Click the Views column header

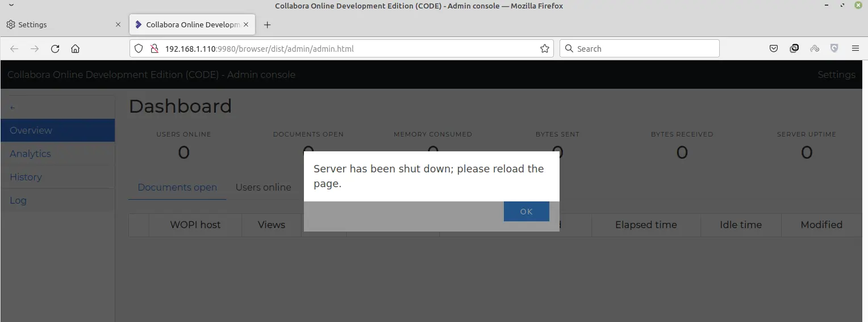pyautogui.click(x=272, y=225)
